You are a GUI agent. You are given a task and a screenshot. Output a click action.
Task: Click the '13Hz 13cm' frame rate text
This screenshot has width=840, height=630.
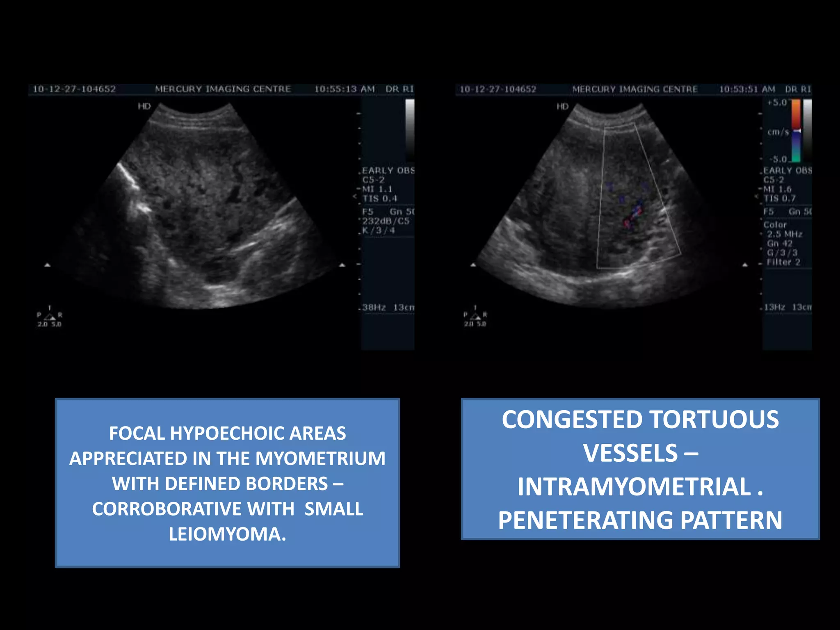click(787, 307)
